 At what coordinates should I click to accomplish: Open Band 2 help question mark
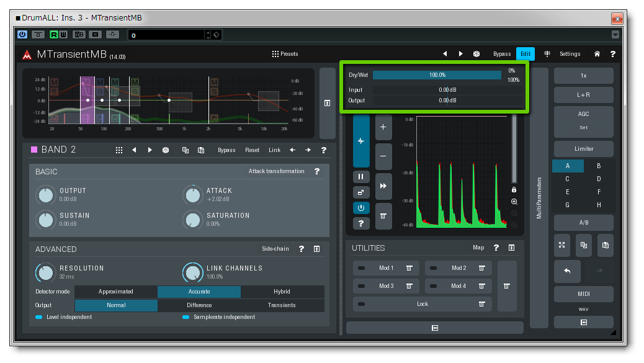pyautogui.click(x=324, y=150)
